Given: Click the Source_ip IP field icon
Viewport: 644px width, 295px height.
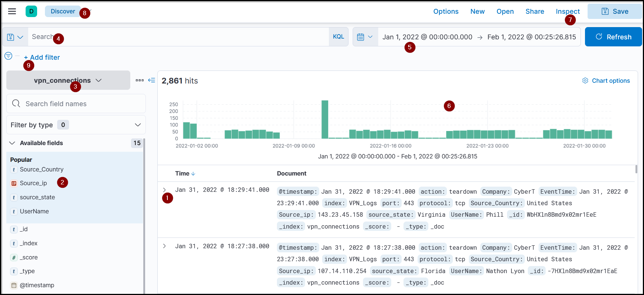Looking at the screenshot, I should [14, 183].
